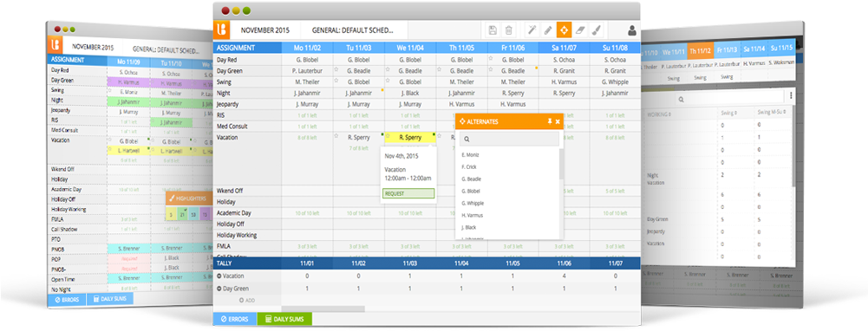This screenshot has width=868, height=331.
Task: Open the ERRORS tab in front window
Action: pos(235,319)
